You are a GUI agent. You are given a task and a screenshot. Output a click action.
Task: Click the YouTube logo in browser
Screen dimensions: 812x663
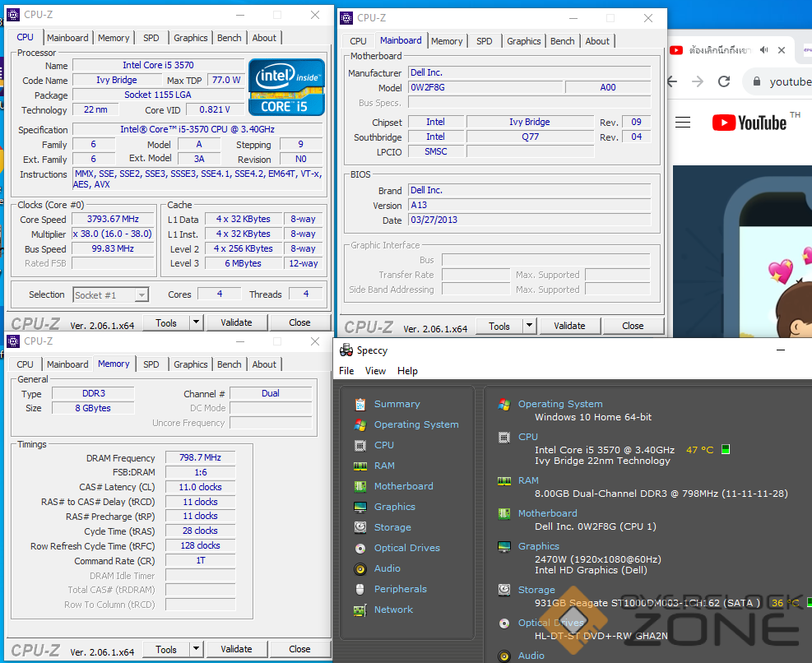[x=749, y=123]
